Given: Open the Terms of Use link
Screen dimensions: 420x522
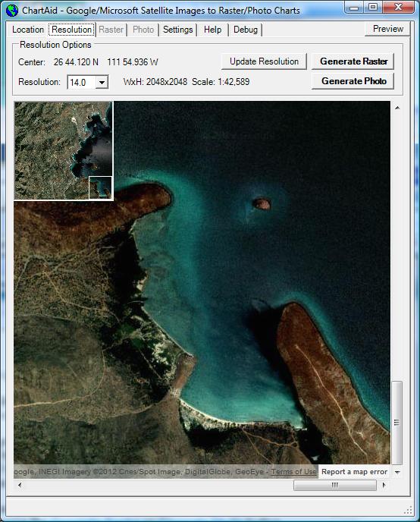Looking at the screenshot, I should tap(293, 472).
